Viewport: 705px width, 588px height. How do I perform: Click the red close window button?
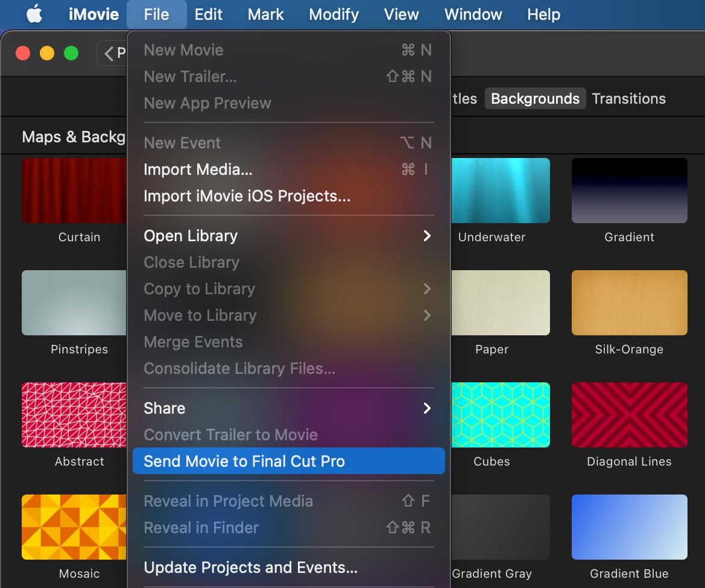coord(23,53)
